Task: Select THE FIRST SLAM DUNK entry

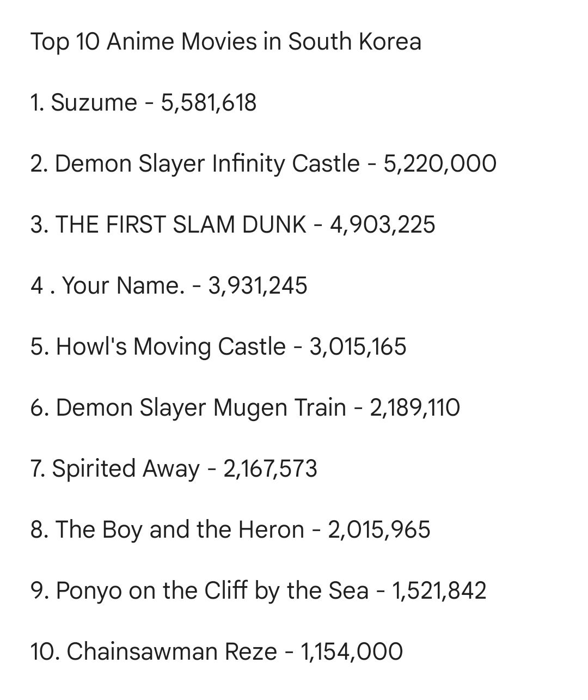Action: tap(233, 224)
